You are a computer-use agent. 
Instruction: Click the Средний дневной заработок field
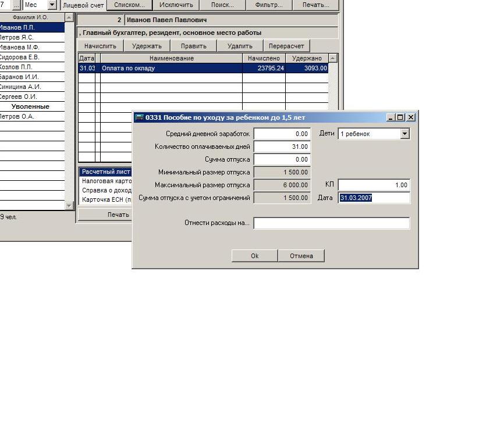[282, 134]
